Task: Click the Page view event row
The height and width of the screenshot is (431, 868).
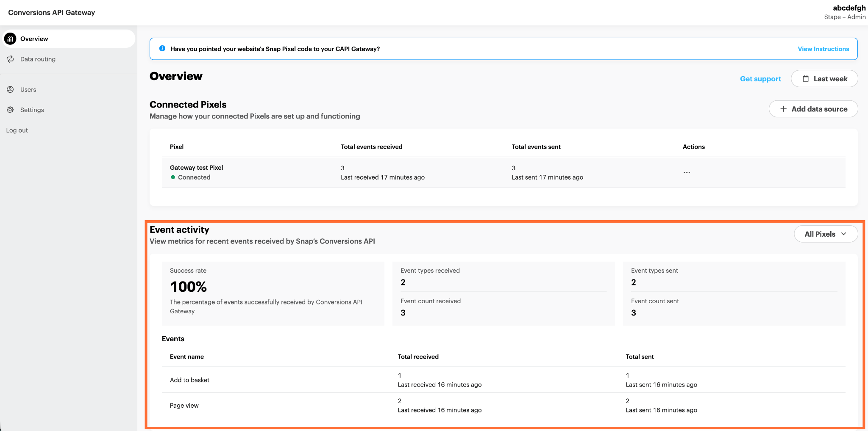Action: 504,406
